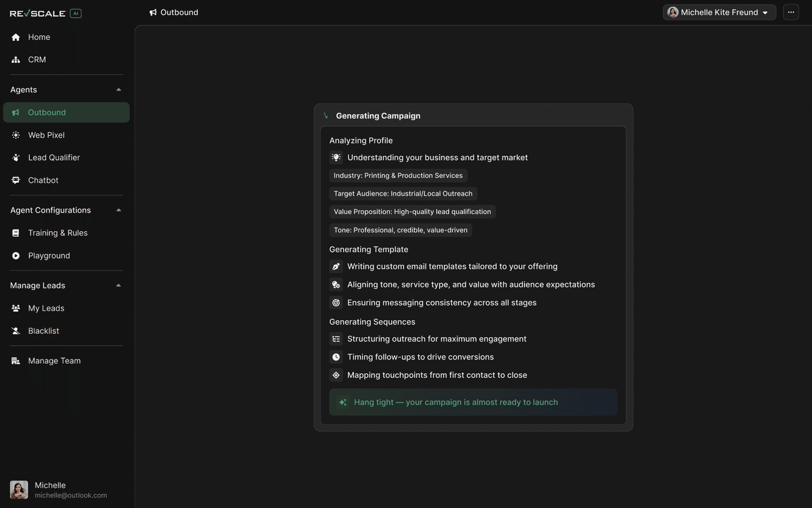Open the My Leads page

point(46,308)
